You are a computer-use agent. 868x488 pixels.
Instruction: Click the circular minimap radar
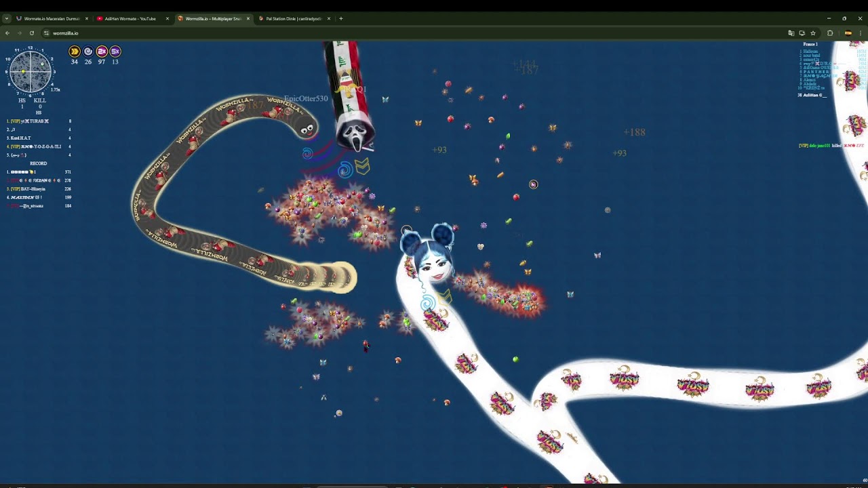(31, 71)
